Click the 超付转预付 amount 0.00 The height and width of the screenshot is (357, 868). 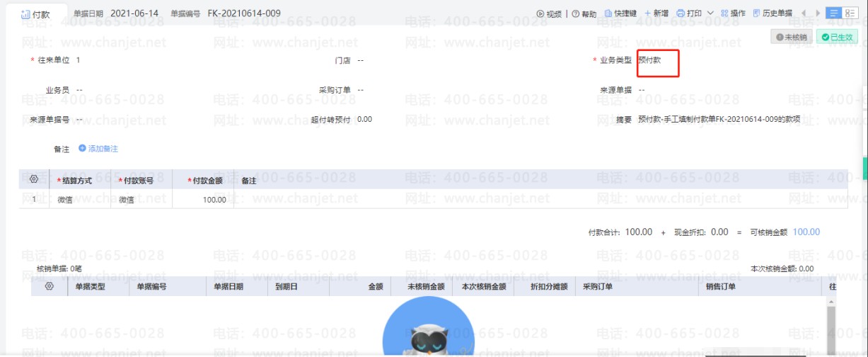tap(364, 119)
